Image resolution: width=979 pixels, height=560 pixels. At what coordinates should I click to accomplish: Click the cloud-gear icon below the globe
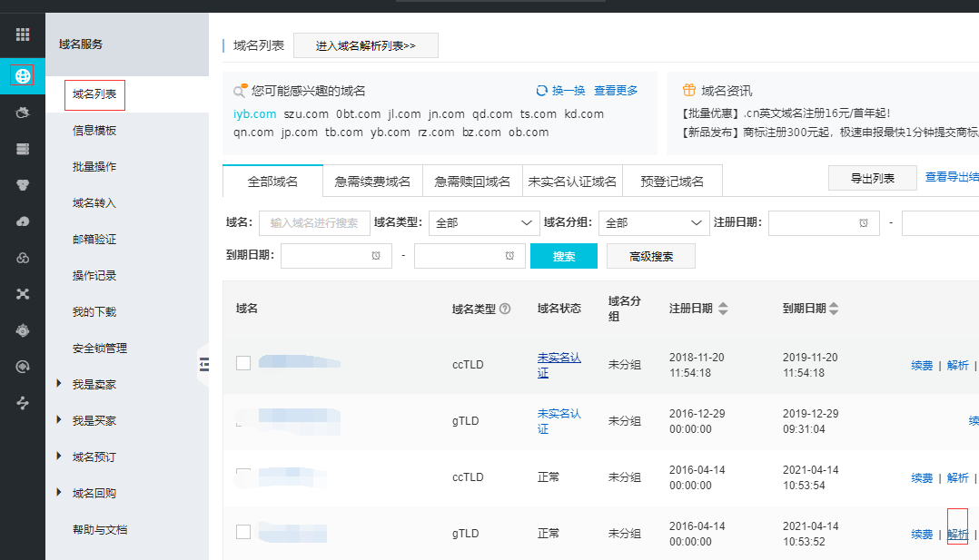point(23,113)
